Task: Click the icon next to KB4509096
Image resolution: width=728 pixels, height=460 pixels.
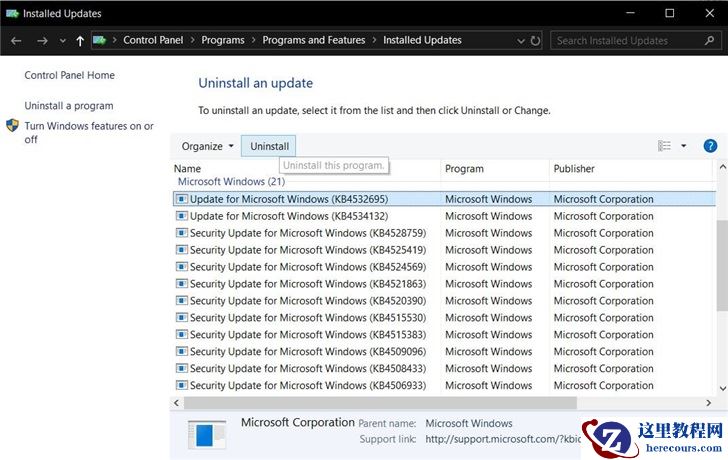Action: [x=182, y=351]
